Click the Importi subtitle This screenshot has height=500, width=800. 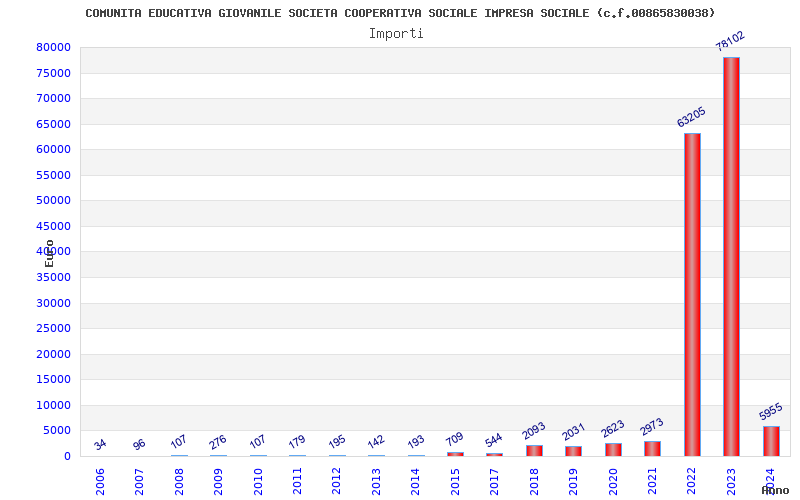(396, 34)
